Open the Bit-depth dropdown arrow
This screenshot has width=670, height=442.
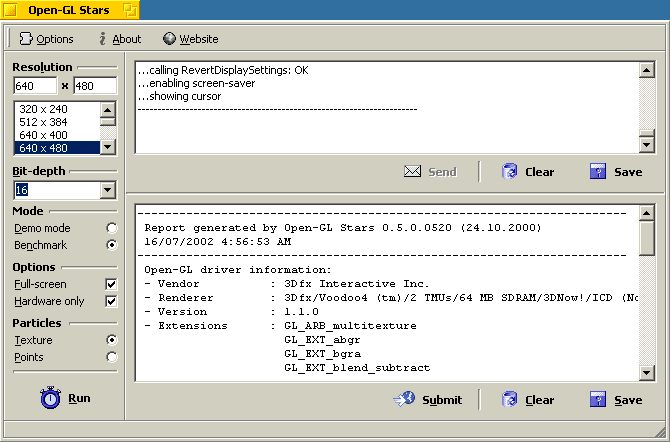(x=108, y=190)
